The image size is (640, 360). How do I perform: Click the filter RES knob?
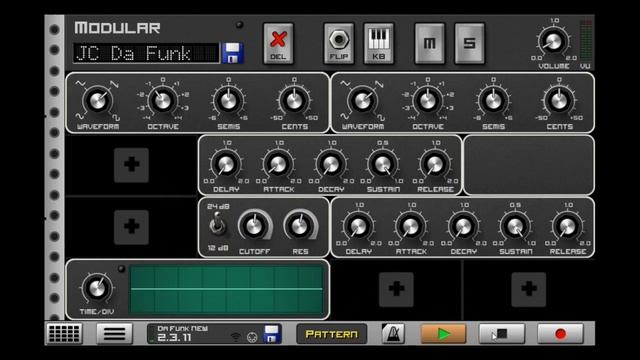point(300,226)
